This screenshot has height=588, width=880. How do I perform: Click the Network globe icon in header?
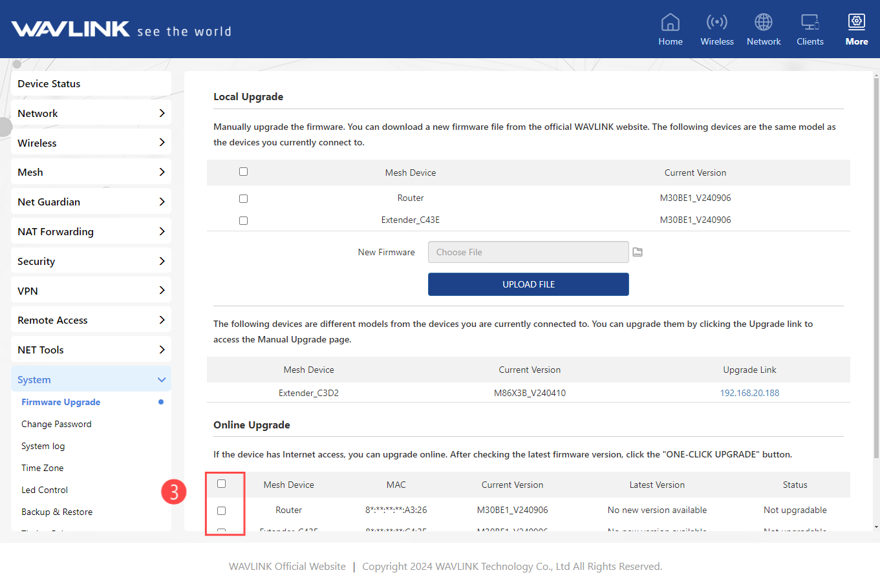(x=763, y=23)
